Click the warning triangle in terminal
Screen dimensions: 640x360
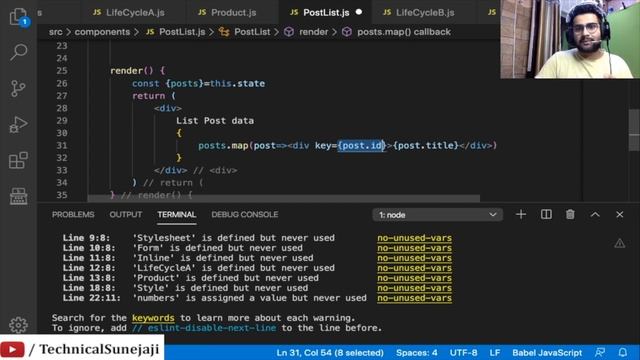(620, 243)
